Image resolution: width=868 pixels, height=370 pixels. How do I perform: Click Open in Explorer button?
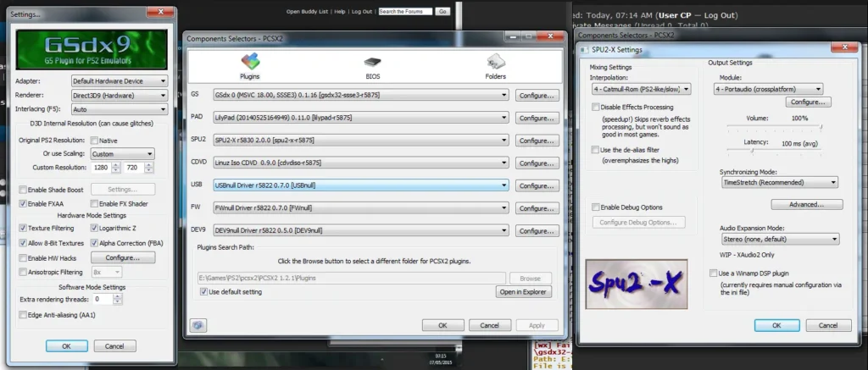tap(524, 292)
